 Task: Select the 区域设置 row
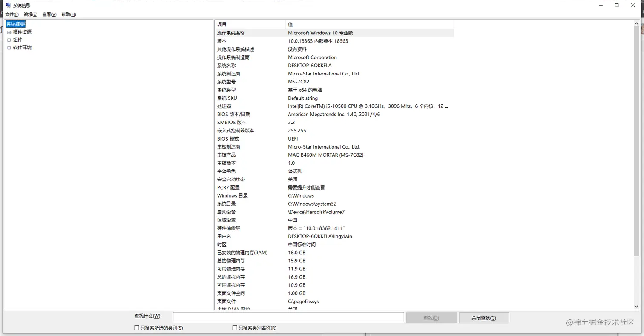(x=334, y=220)
